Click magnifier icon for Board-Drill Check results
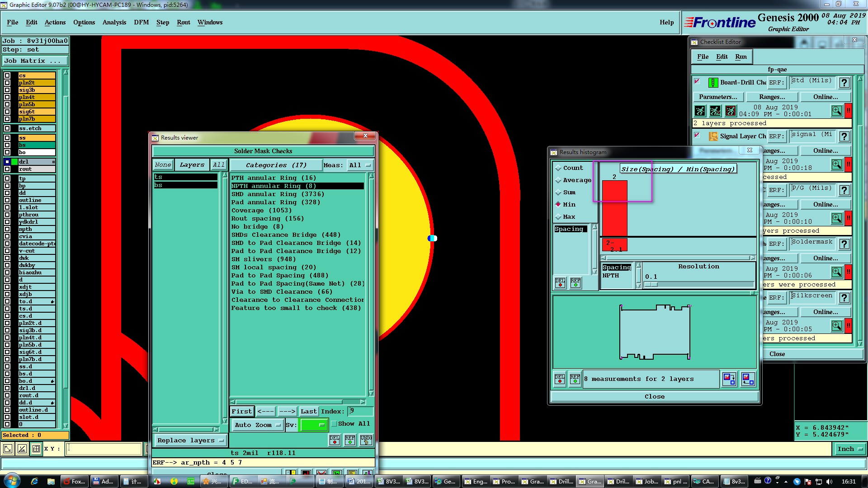This screenshot has width=868, height=488. coord(836,111)
